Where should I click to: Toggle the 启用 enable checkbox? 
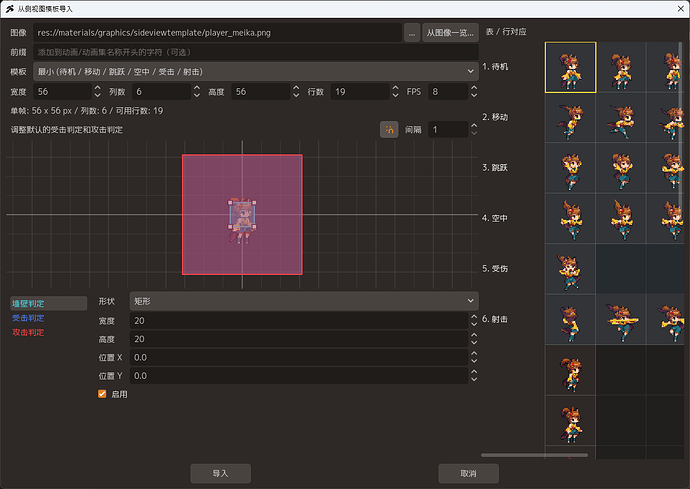pyautogui.click(x=102, y=394)
